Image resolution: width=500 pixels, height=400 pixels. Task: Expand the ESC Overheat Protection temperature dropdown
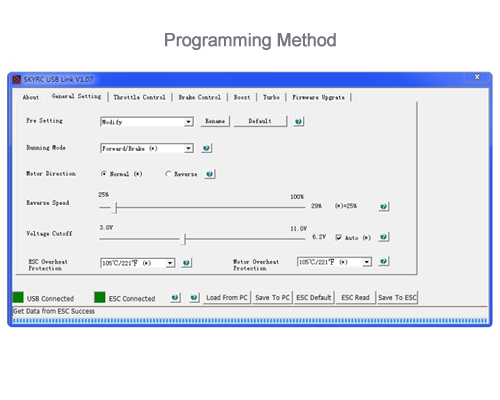coord(170,263)
